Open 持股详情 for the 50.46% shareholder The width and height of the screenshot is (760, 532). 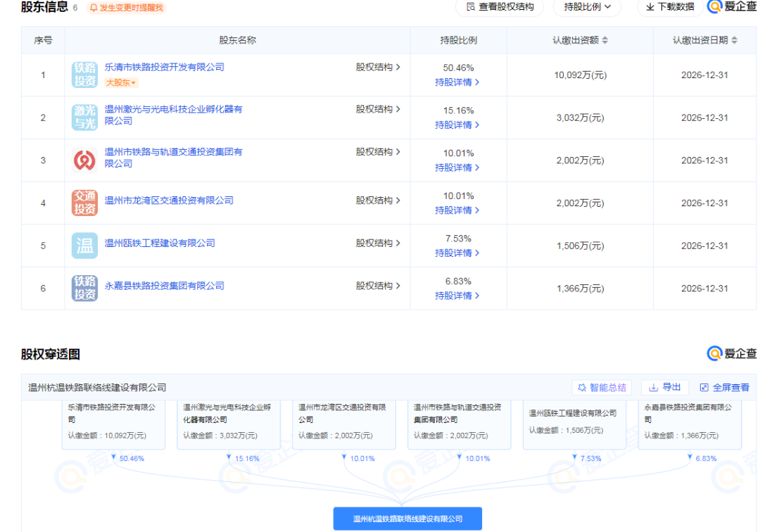pos(457,82)
